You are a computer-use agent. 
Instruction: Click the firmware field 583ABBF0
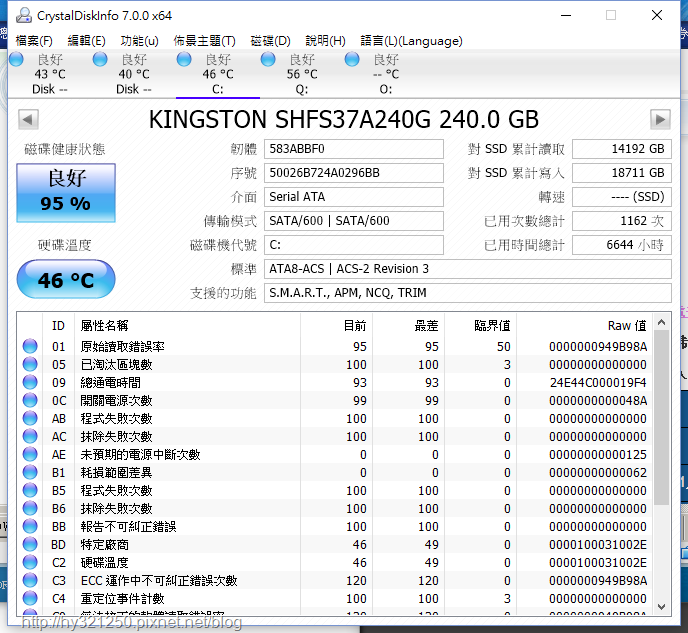(354, 149)
